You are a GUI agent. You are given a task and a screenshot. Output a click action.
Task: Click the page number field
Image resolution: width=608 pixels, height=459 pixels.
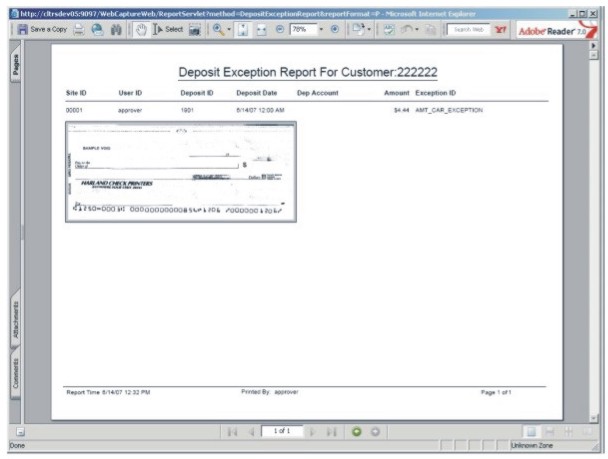tap(281, 431)
